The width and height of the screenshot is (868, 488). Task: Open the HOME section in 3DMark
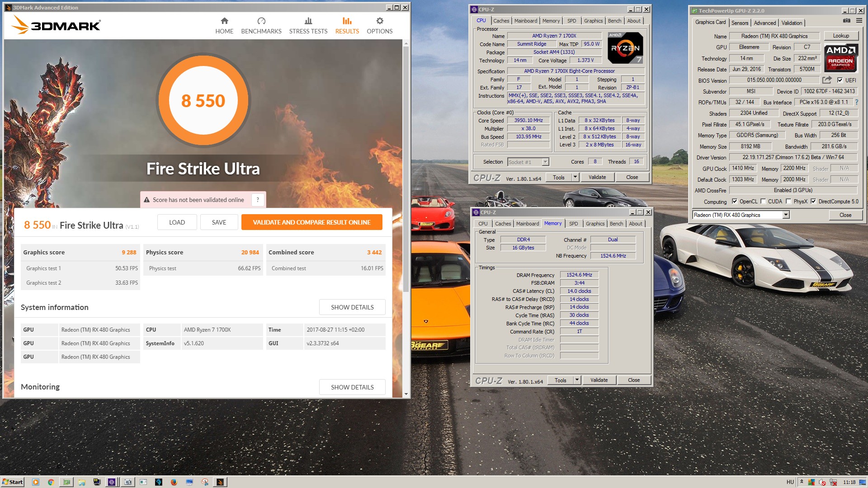[224, 26]
